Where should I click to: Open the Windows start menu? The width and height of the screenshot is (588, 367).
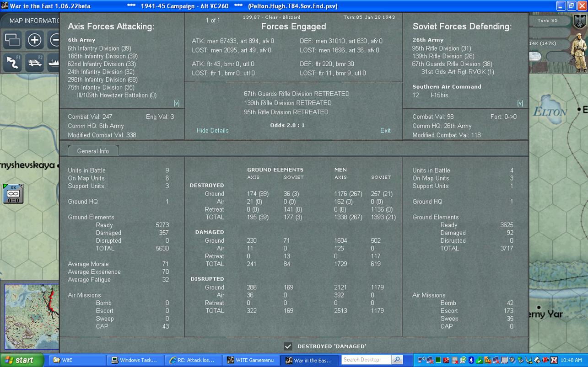22,360
